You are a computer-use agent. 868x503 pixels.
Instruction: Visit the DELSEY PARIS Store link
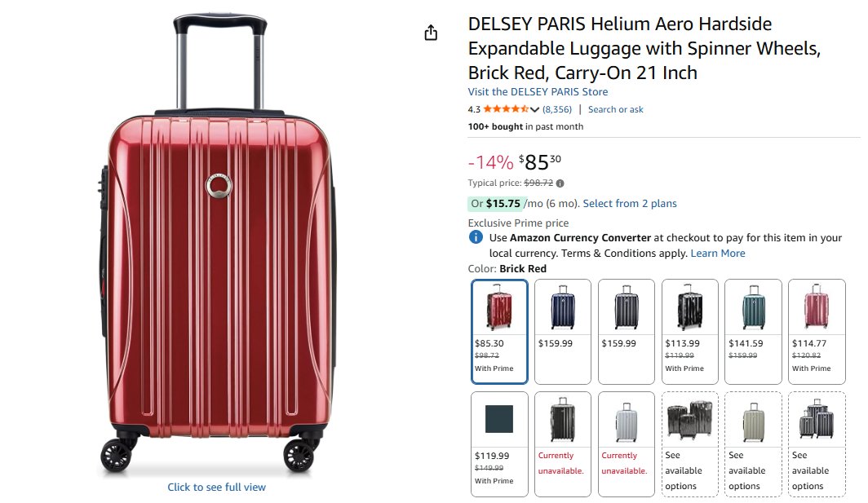[538, 92]
